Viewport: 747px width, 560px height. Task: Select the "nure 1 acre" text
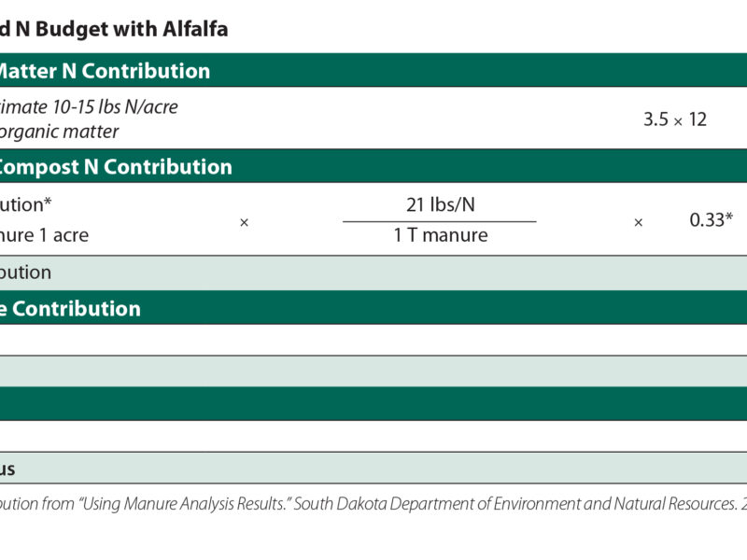(45, 235)
